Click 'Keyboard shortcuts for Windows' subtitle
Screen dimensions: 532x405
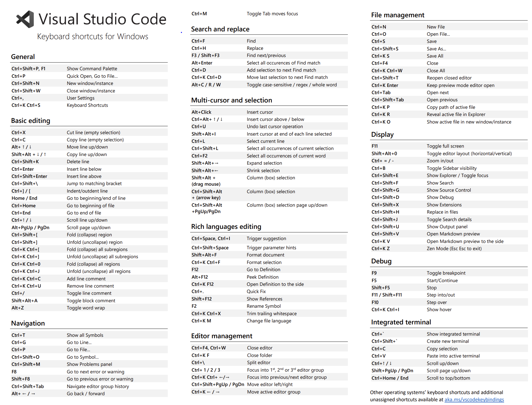point(93,37)
